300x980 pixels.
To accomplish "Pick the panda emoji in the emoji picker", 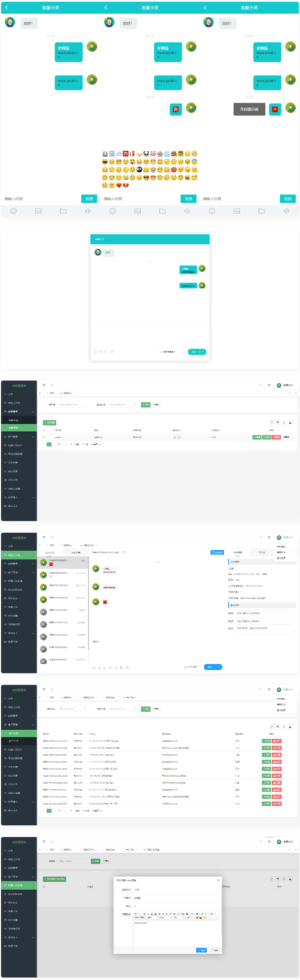I will coord(146,154).
